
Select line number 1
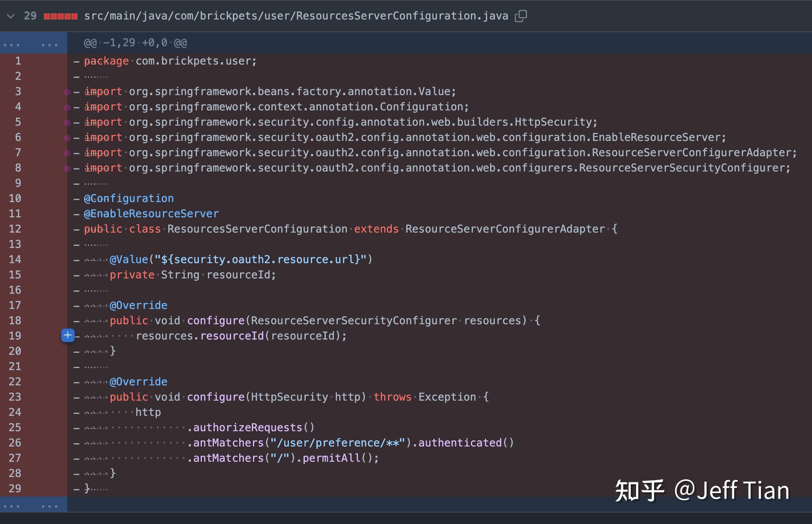tap(18, 61)
